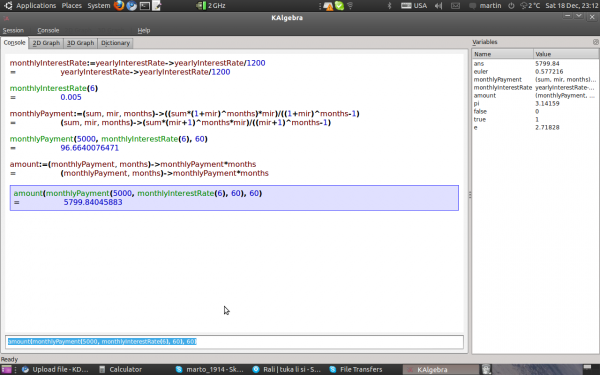The width and height of the screenshot is (600, 375).
Task: Select the ans variable row
Action: click(535, 64)
